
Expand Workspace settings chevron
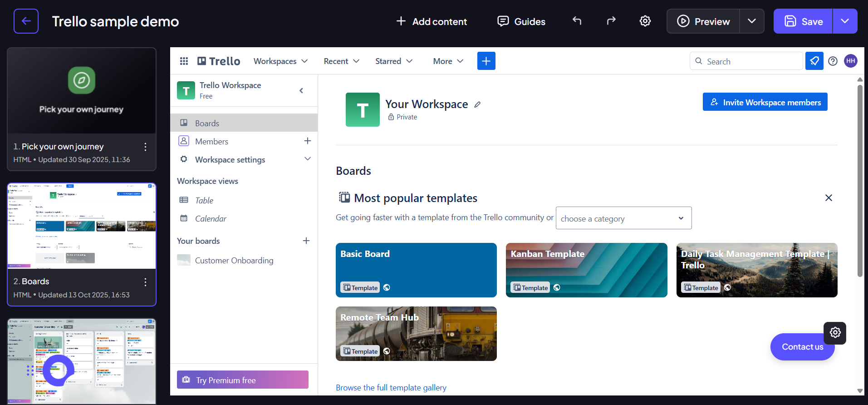tap(308, 159)
